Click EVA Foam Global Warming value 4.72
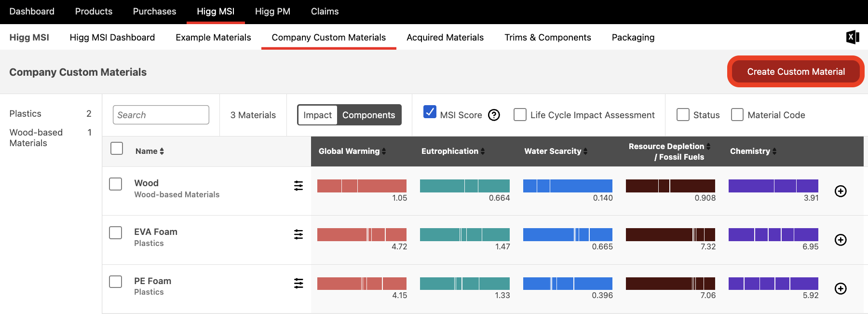Viewport: 868px width, 314px height. click(x=399, y=246)
